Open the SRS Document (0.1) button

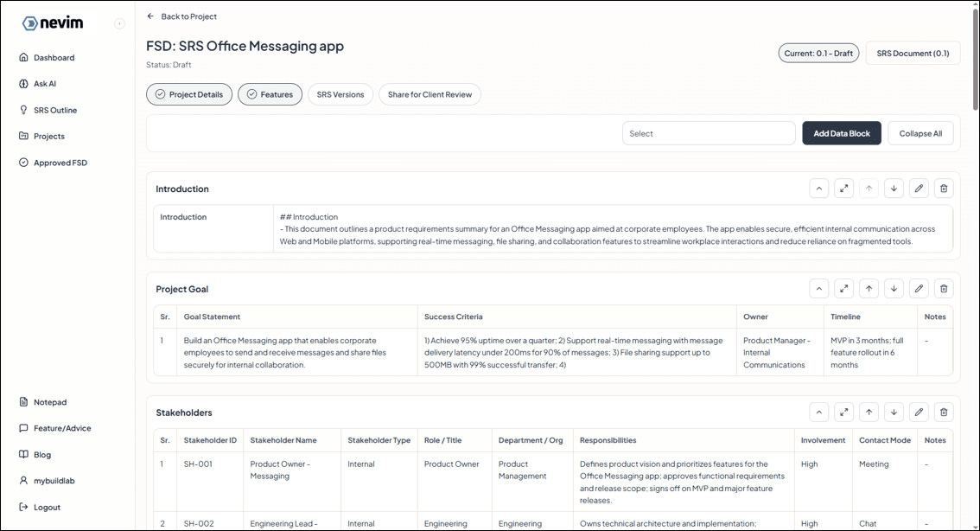point(912,53)
